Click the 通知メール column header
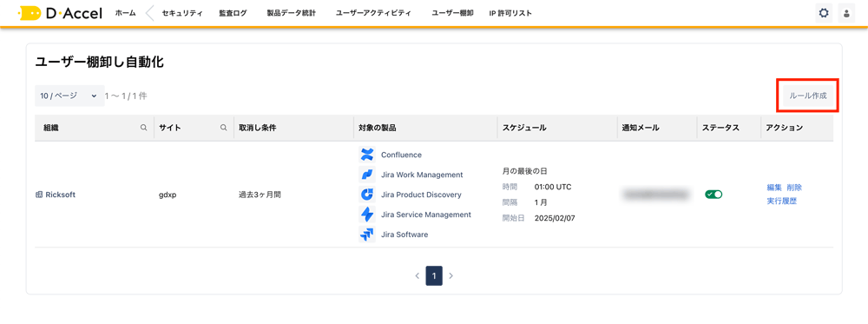Image resolution: width=868 pixels, height=324 pixels. [x=641, y=128]
